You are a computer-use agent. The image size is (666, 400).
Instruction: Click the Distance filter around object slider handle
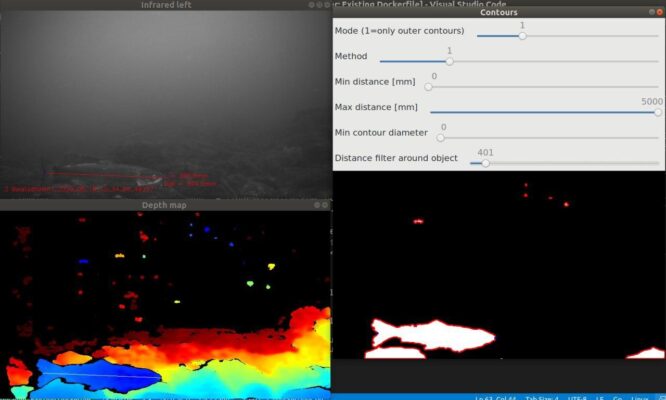pyautogui.click(x=485, y=163)
